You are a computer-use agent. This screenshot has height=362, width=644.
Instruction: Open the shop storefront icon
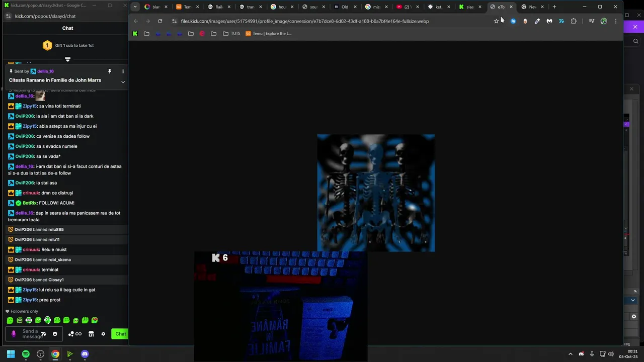91,334
